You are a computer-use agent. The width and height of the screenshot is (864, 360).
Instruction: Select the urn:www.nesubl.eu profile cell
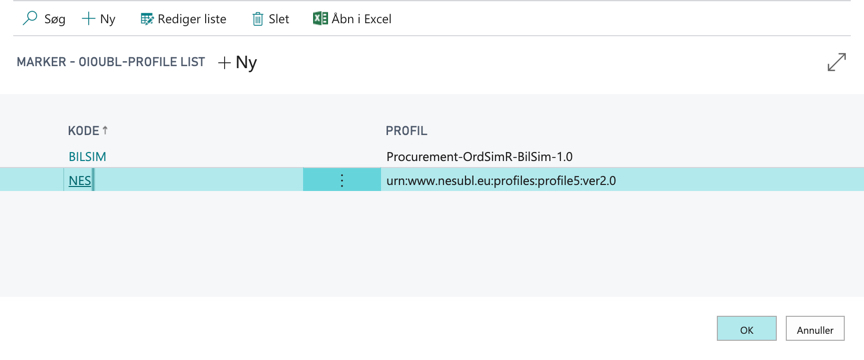(x=501, y=180)
